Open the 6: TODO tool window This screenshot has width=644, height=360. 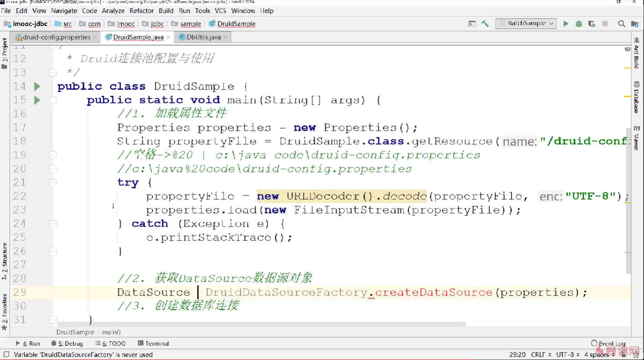(x=110, y=343)
